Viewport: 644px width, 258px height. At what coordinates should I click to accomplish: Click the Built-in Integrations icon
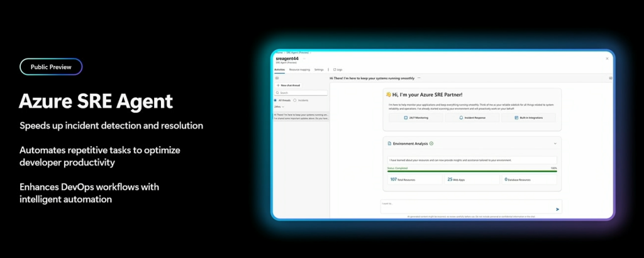(516, 118)
